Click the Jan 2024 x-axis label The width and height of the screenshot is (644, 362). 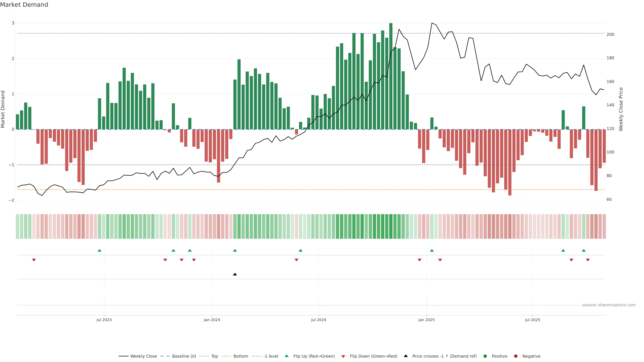(x=212, y=320)
